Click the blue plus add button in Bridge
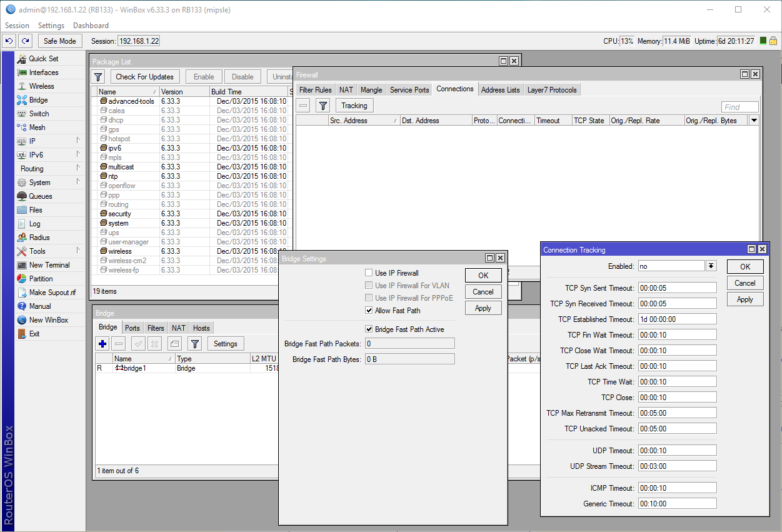 point(103,344)
